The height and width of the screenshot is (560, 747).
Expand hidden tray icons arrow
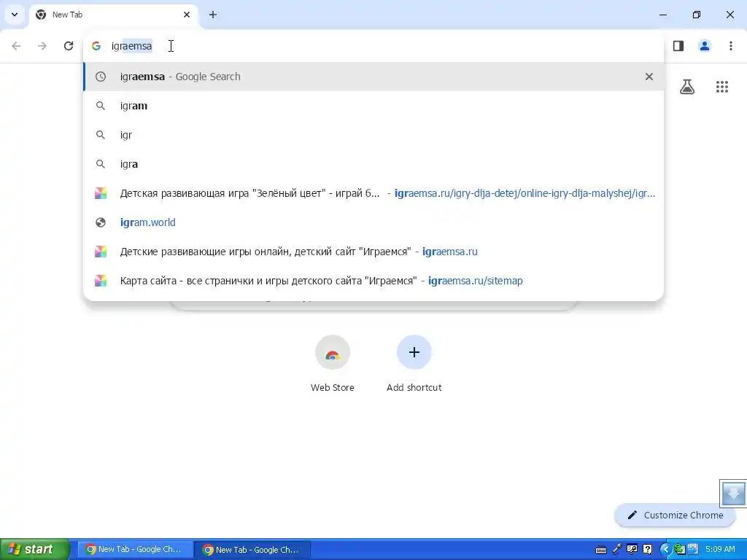click(x=665, y=549)
